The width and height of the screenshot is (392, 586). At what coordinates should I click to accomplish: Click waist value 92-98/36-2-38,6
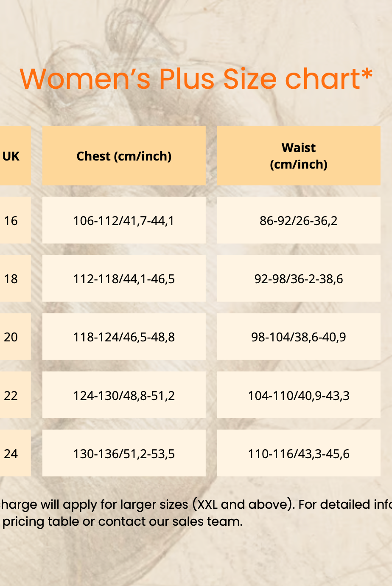pos(299,278)
